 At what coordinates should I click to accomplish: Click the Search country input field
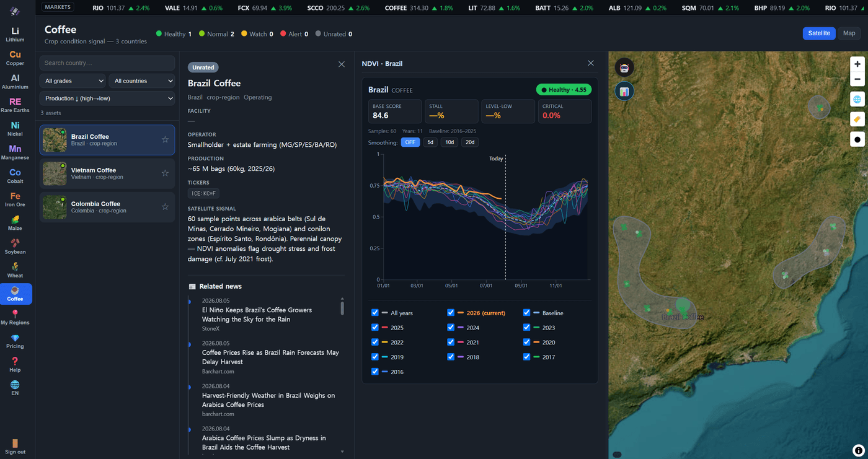(x=107, y=63)
